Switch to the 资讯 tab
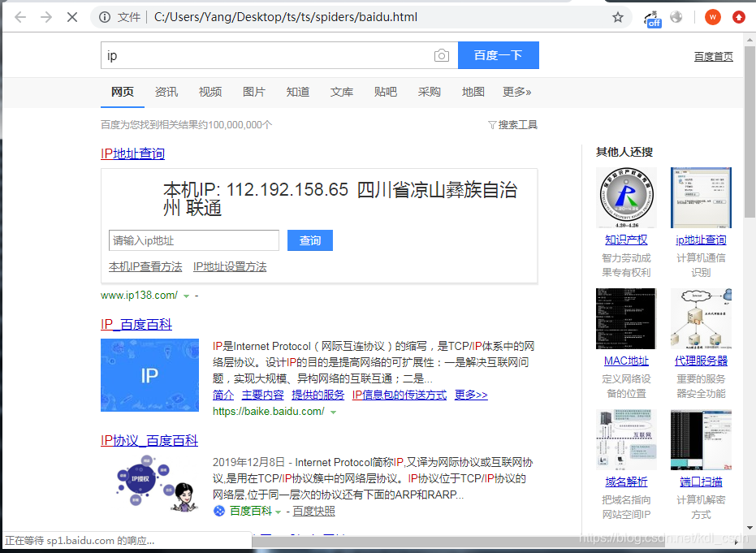 pyautogui.click(x=166, y=92)
